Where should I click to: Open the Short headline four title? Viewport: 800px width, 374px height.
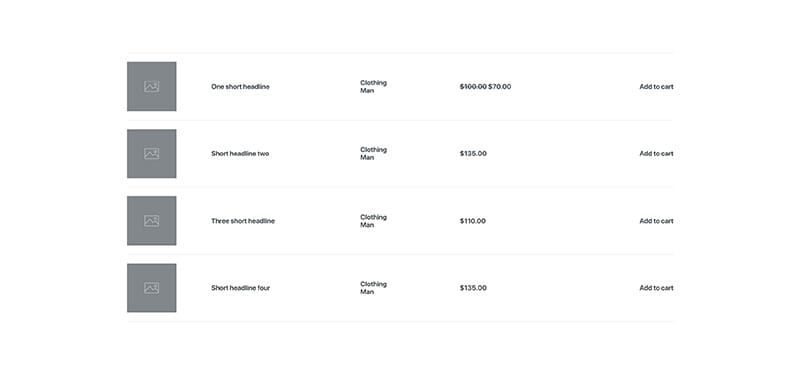pos(241,288)
